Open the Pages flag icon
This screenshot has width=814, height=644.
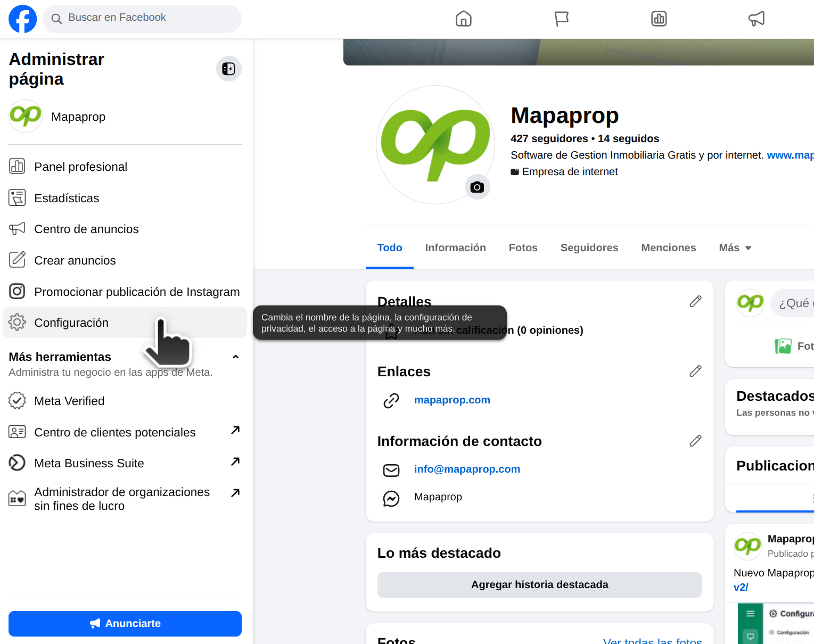point(562,19)
